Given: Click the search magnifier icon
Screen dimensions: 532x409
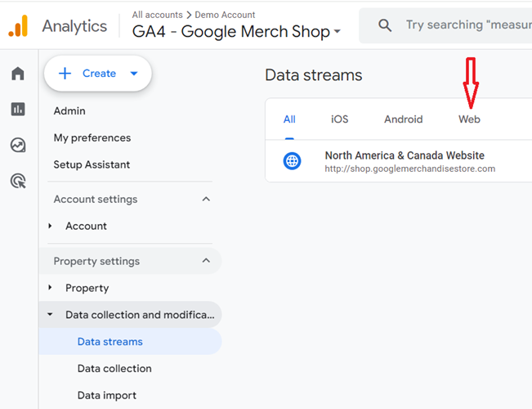Looking at the screenshot, I should tap(385, 25).
